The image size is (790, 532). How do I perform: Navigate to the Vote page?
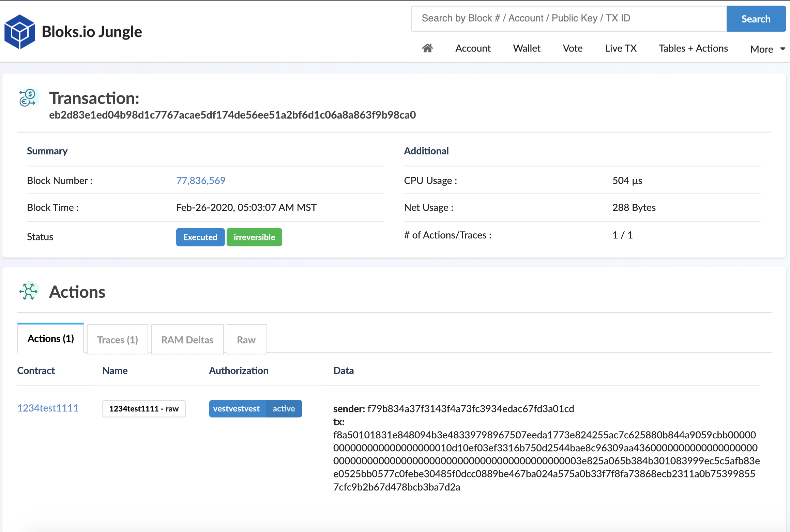pos(573,48)
